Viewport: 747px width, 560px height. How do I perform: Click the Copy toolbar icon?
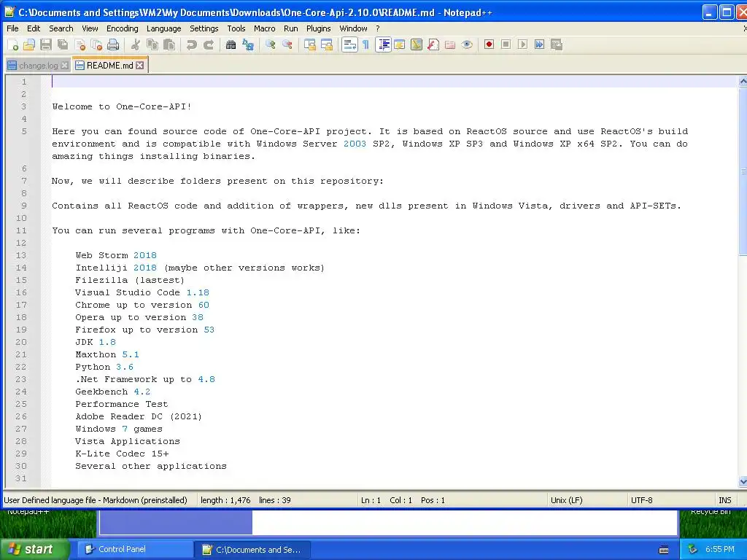[x=152, y=44]
